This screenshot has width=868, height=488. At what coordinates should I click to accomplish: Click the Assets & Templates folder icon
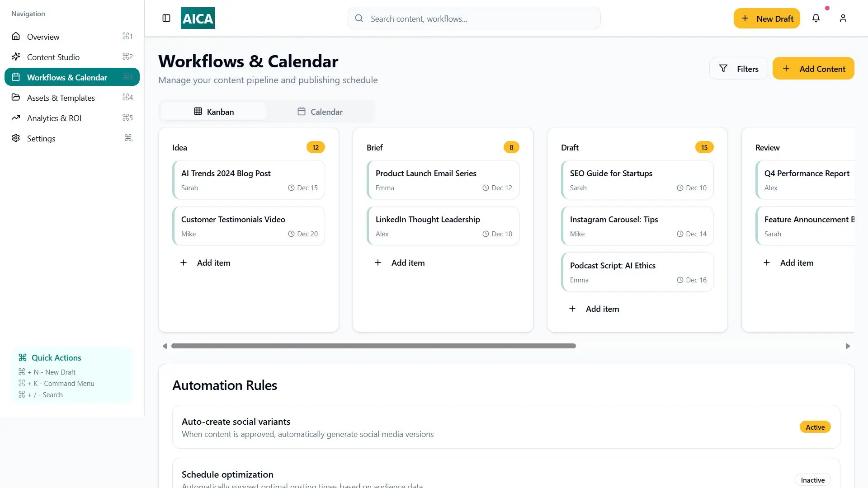16,97
